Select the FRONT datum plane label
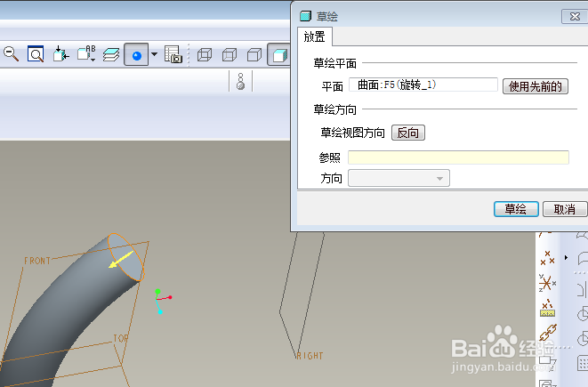588x387 pixels. [37, 261]
